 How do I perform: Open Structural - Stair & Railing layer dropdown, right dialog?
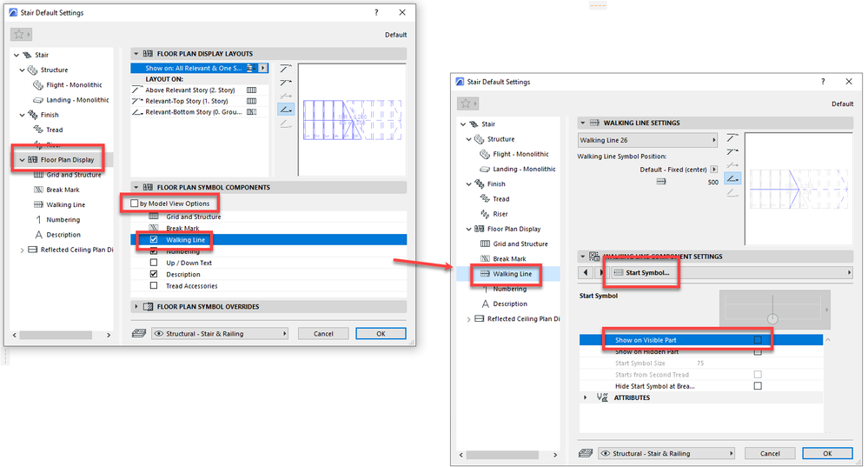pos(667,453)
